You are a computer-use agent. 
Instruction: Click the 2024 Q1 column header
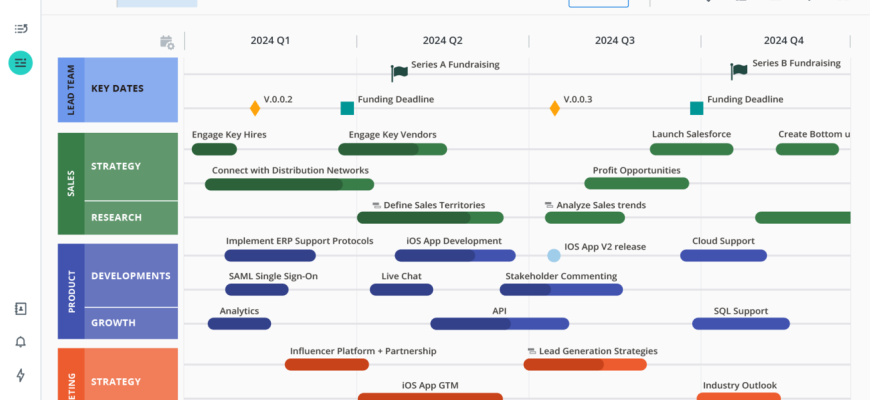pos(270,41)
